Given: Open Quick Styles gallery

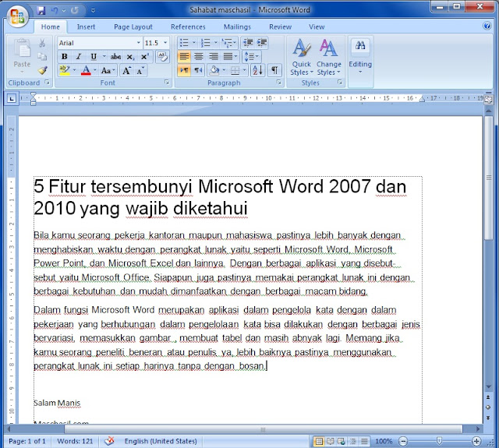Looking at the screenshot, I should point(302,57).
